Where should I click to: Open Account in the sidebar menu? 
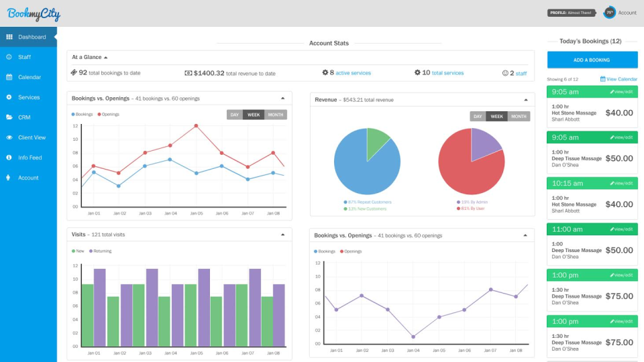[28, 178]
